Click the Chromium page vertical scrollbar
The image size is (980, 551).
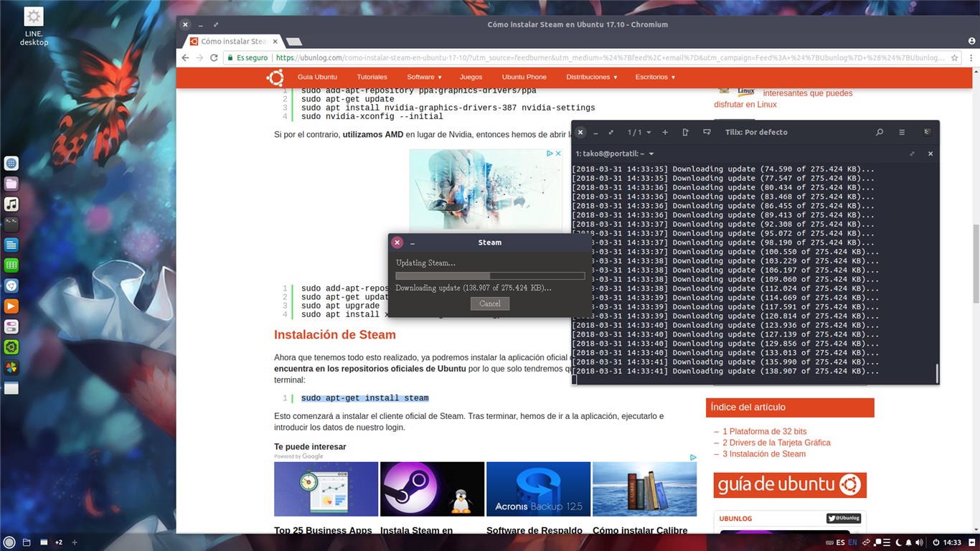click(975, 264)
